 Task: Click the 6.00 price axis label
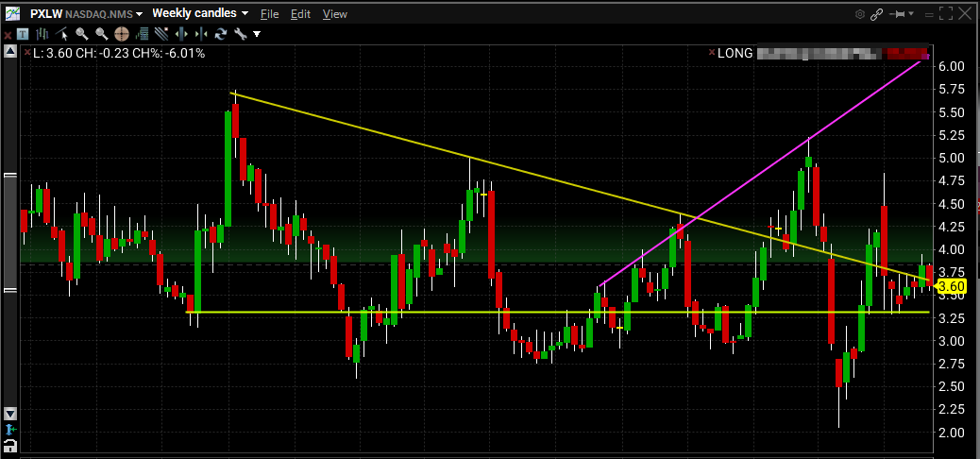952,66
